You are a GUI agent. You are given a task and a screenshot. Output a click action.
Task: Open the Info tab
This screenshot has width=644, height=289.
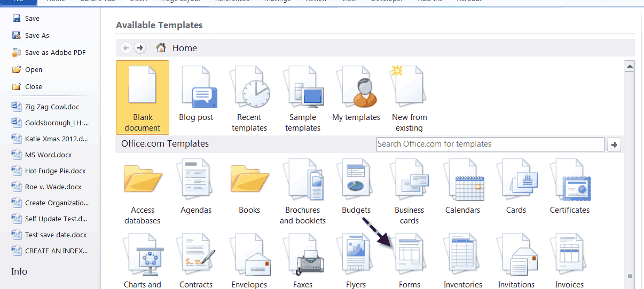[x=19, y=271]
